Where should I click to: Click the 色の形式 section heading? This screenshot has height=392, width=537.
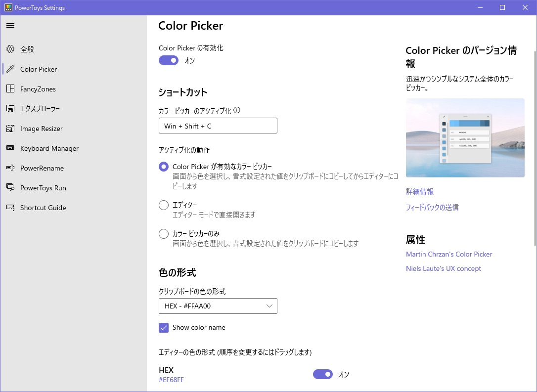[178, 272]
